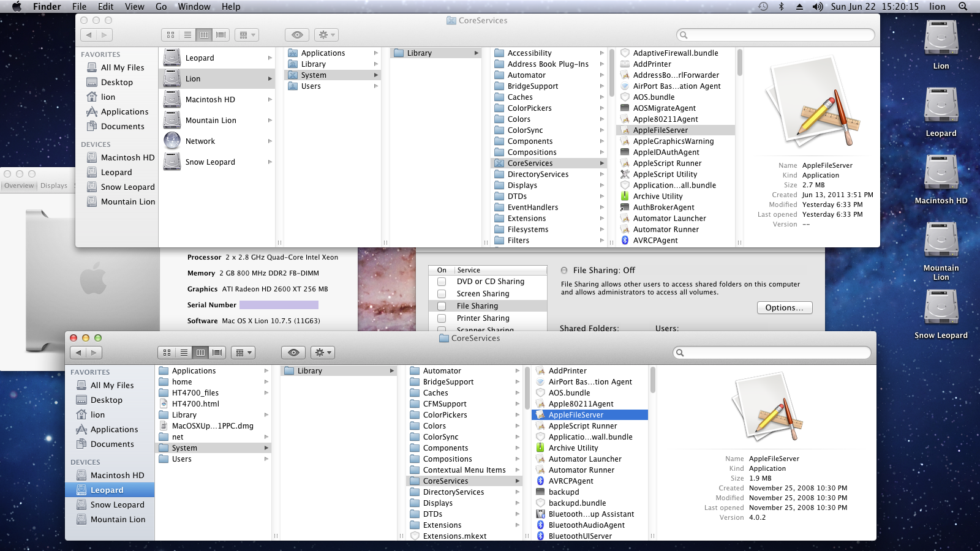This screenshot has height=551, width=980.
Task: Expand Users folder arrow in top window
Action: click(x=376, y=86)
